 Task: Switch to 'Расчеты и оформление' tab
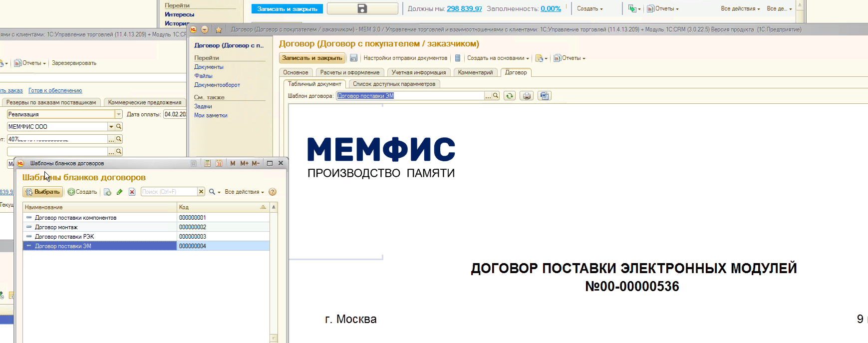[x=349, y=72]
